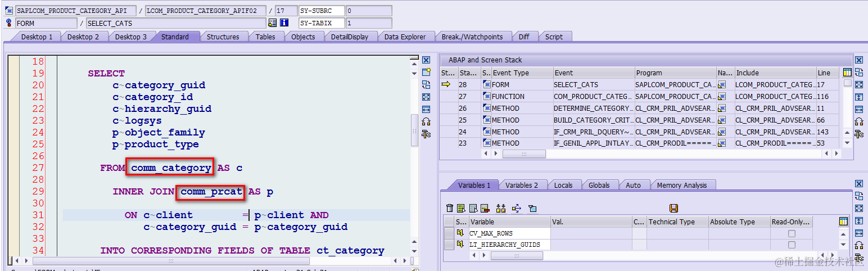This screenshot has width=868, height=271.
Task: Click the stack table horizontal scrollbar thumb
Action: pyautogui.click(x=524, y=153)
